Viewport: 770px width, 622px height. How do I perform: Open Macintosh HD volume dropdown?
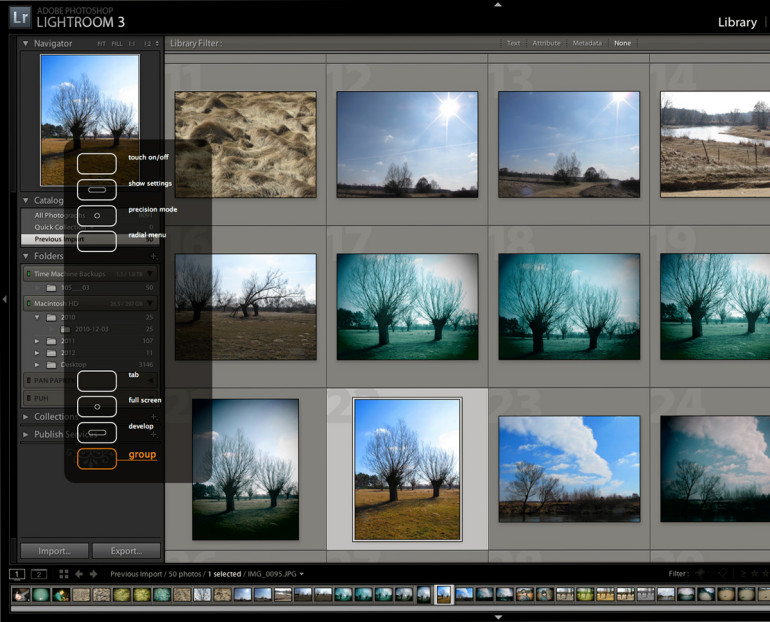click(150, 303)
